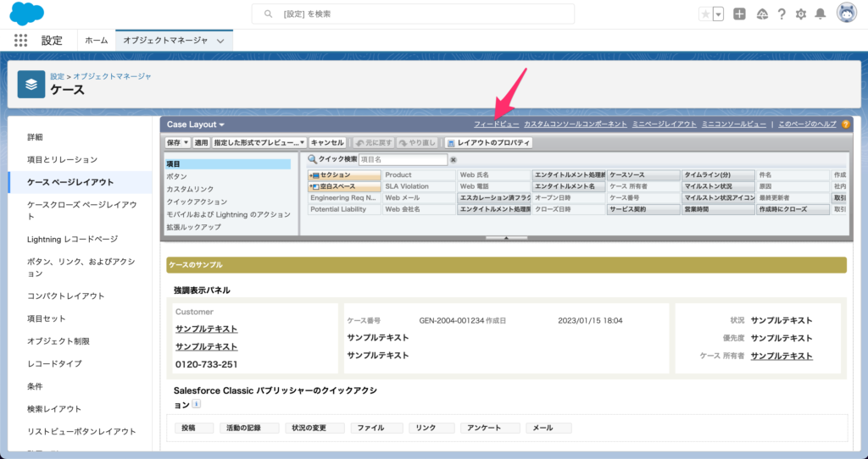Screen dimensions: 868x459
Task: Click the クイック検索 項目名 input field
Action: pos(403,159)
